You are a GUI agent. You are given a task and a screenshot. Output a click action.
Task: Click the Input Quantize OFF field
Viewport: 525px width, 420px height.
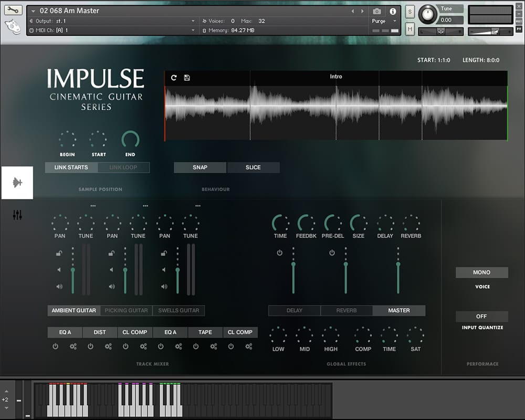click(x=481, y=317)
